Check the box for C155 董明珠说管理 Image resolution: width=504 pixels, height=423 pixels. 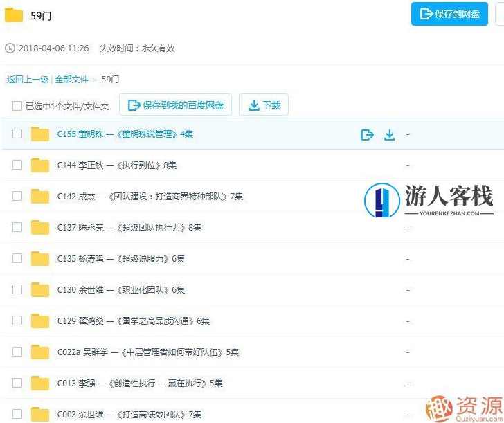[17, 134]
